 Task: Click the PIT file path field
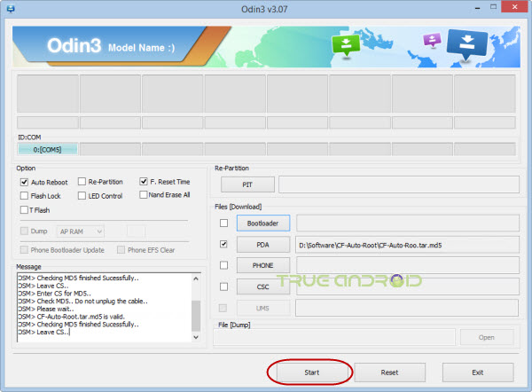pyautogui.click(x=399, y=184)
